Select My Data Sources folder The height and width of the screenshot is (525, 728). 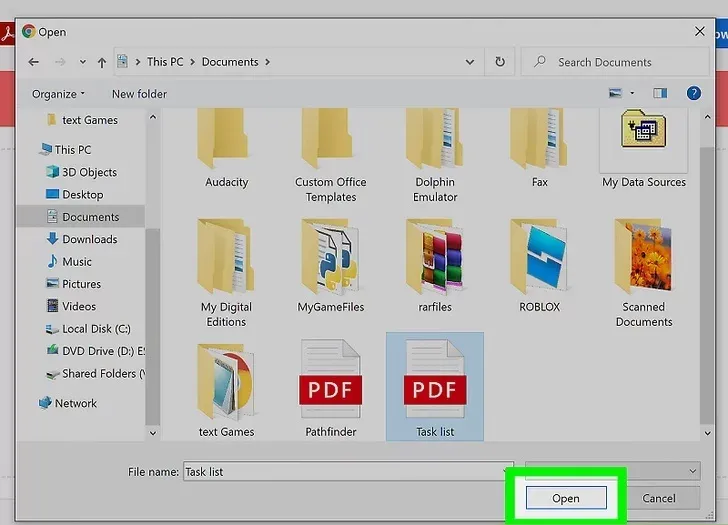[x=644, y=149]
